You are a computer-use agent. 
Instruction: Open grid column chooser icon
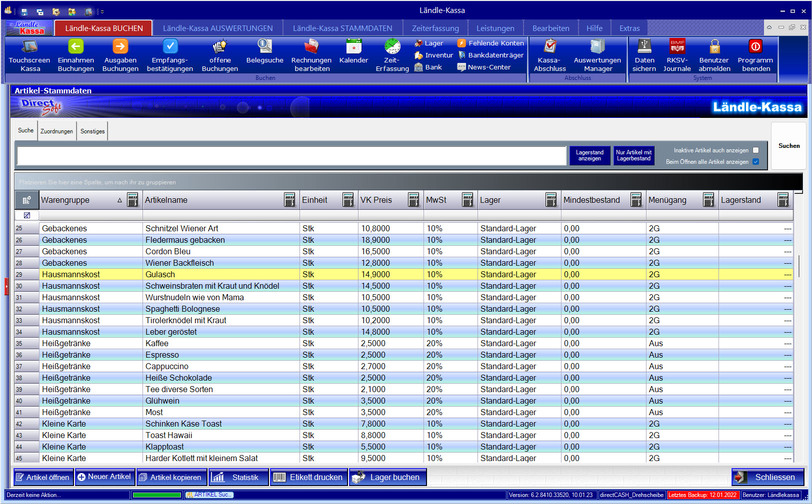tap(26, 200)
